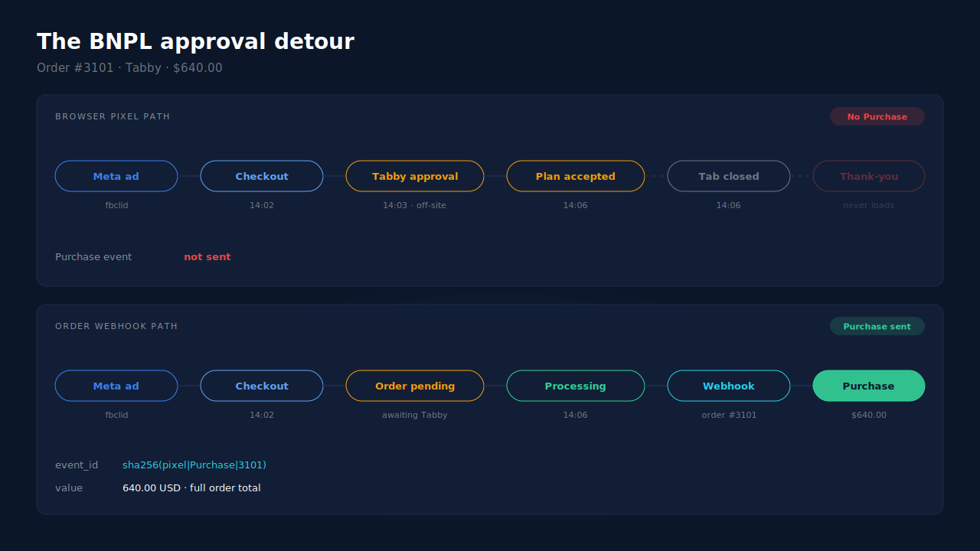Image resolution: width=980 pixels, height=551 pixels.
Task: Click the Checkout node in order webhook path
Action: pos(262,386)
